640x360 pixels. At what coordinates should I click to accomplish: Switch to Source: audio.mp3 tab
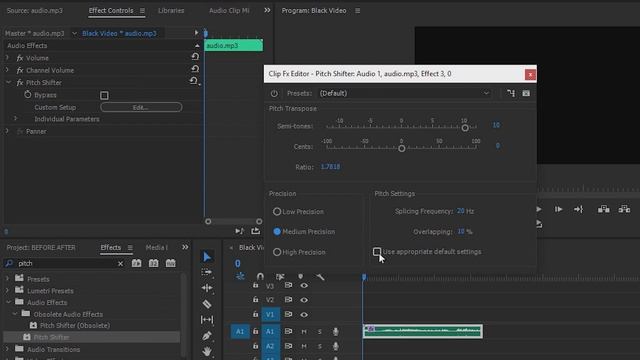point(35,11)
